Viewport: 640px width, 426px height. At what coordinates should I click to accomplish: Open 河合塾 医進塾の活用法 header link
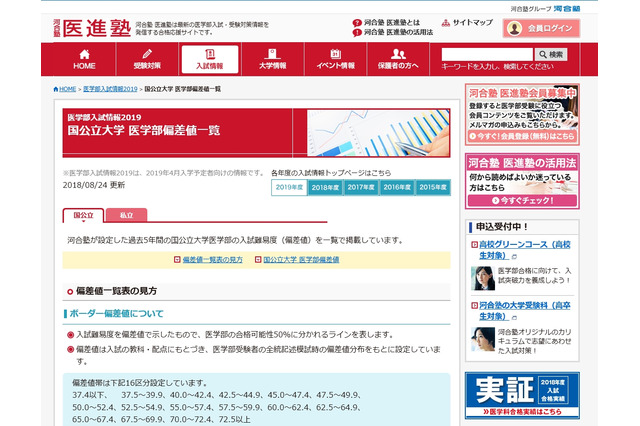click(x=398, y=32)
